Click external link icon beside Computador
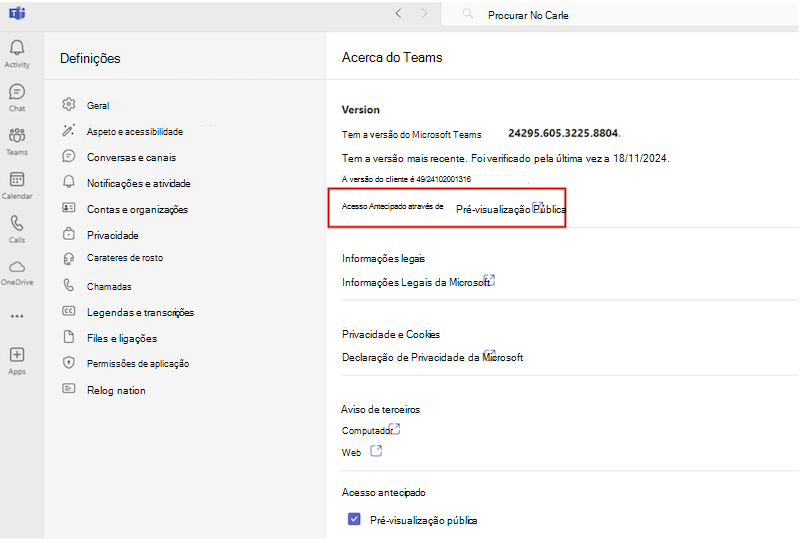Screen dimensions: 800x543 click(x=394, y=429)
